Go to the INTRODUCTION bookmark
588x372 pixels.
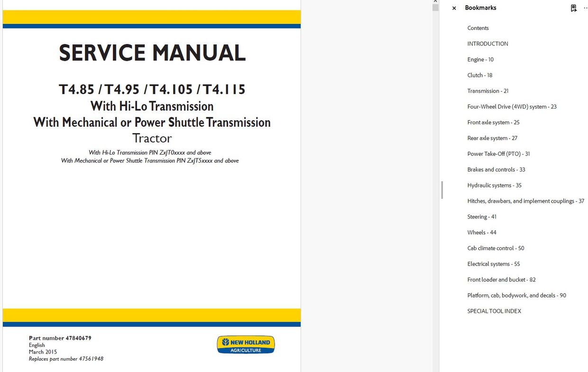click(487, 44)
